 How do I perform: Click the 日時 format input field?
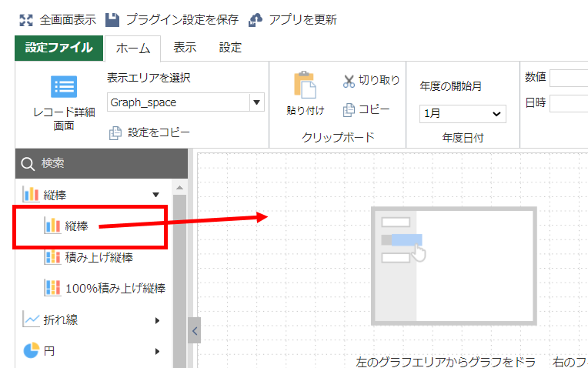point(569,103)
